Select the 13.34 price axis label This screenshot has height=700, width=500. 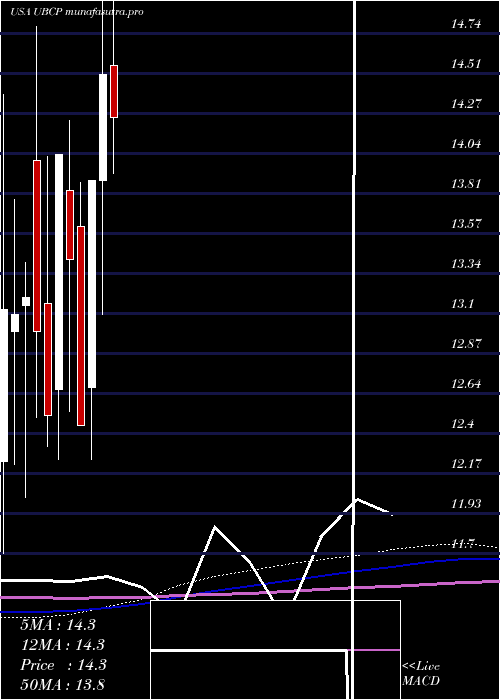point(466,264)
